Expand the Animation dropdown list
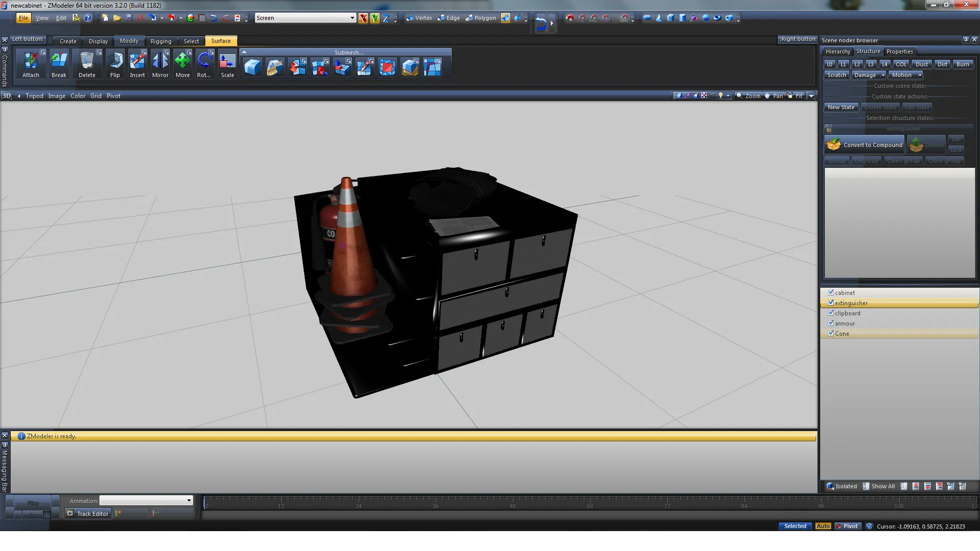 pos(189,500)
